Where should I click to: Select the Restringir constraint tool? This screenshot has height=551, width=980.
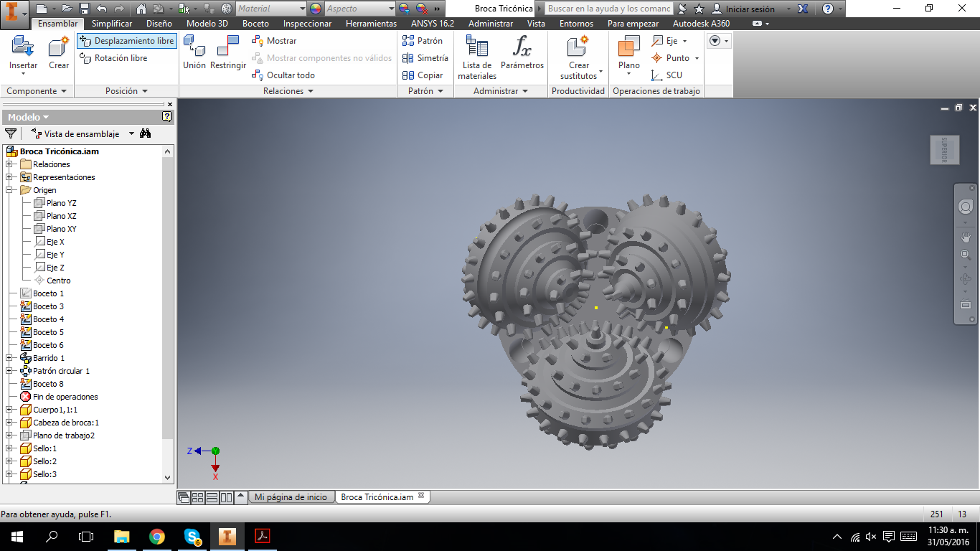228,54
